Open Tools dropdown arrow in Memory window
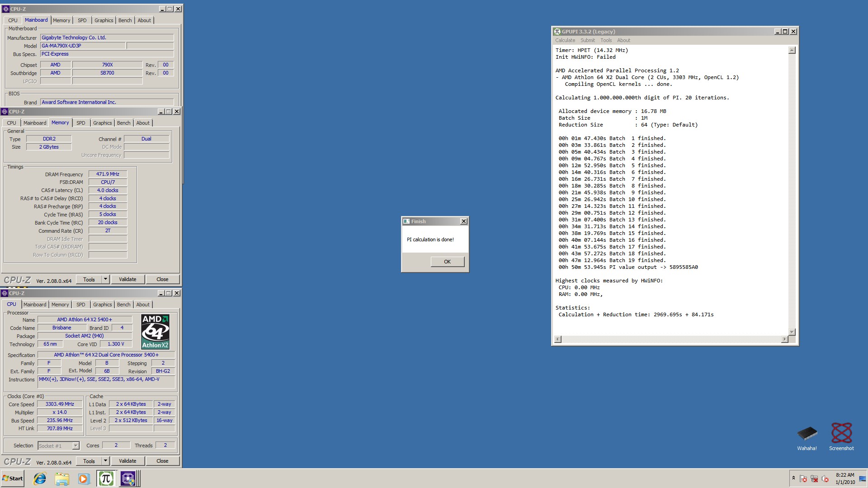868x488 pixels. [105, 279]
